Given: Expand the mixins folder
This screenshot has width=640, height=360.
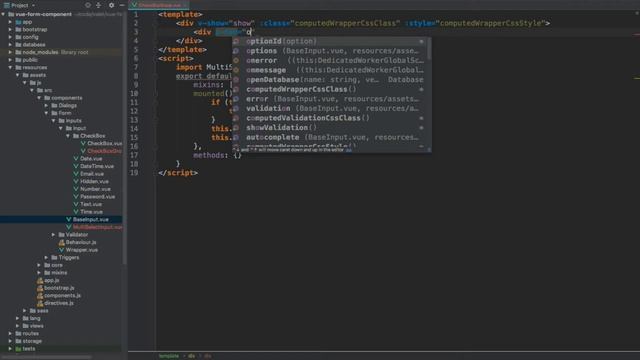Looking at the screenshot, I should tap(39, 273).
